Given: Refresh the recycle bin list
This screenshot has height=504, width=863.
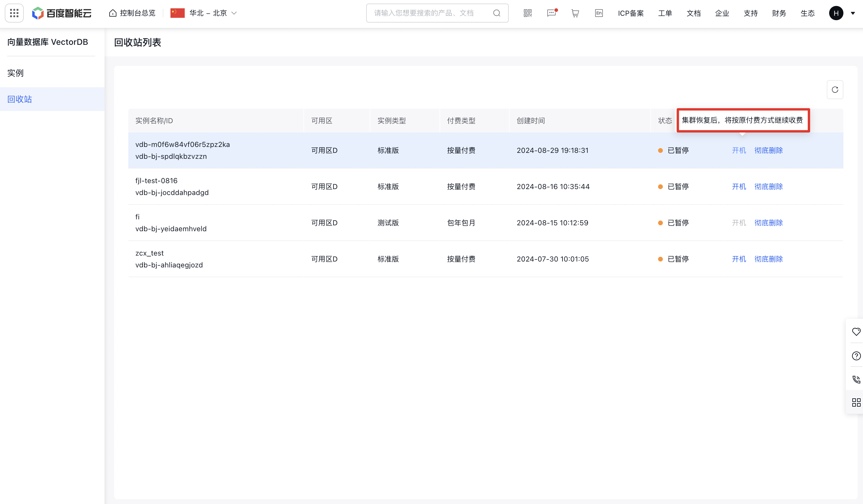Looking at the screenshot, I should 834,90.
